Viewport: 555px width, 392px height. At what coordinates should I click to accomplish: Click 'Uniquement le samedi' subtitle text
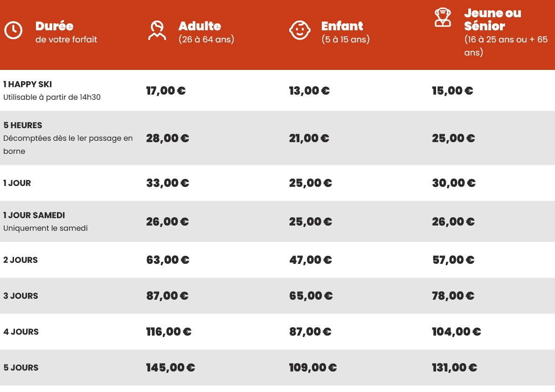(x=45, y=228)
